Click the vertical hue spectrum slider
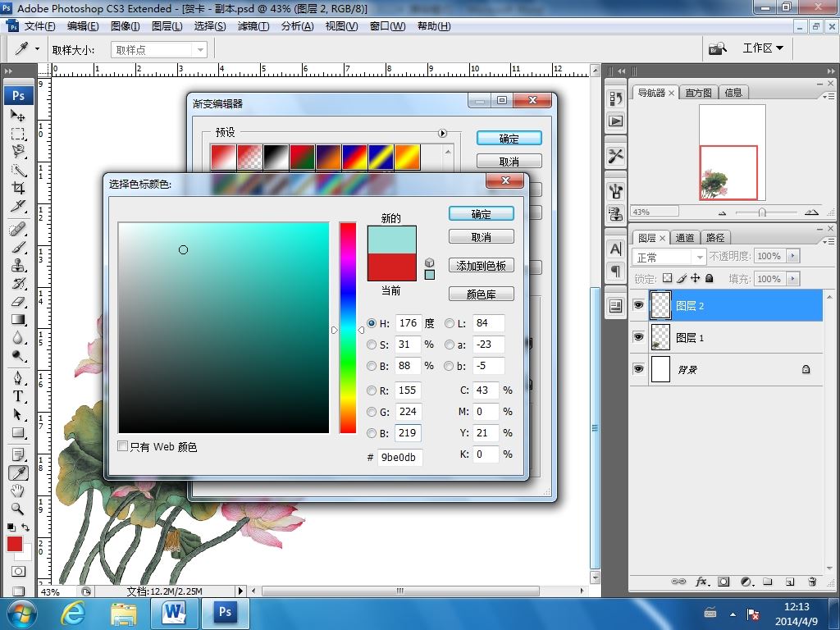 [348, 327]
